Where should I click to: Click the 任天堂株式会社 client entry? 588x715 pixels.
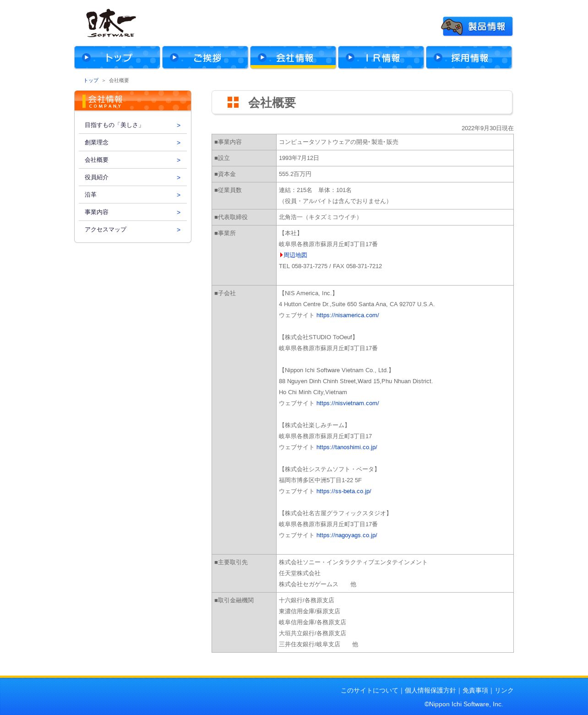click(299, 573)
